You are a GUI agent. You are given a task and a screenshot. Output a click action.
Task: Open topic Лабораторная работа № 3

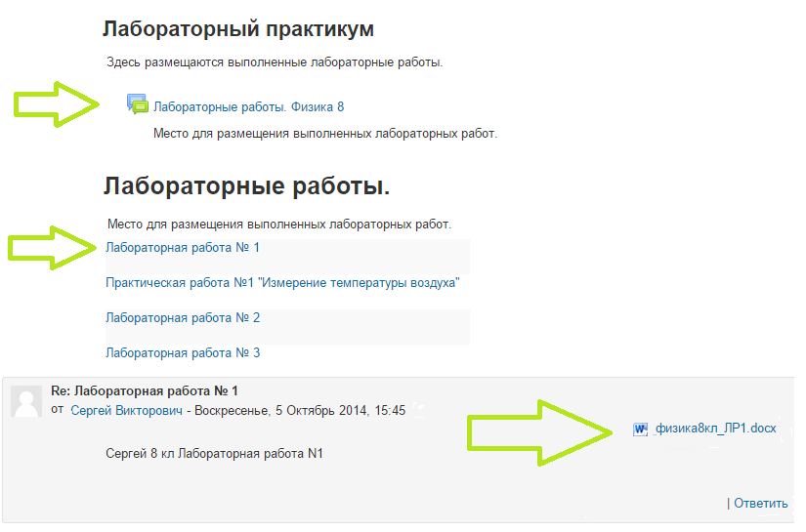(x=183, y=353)
